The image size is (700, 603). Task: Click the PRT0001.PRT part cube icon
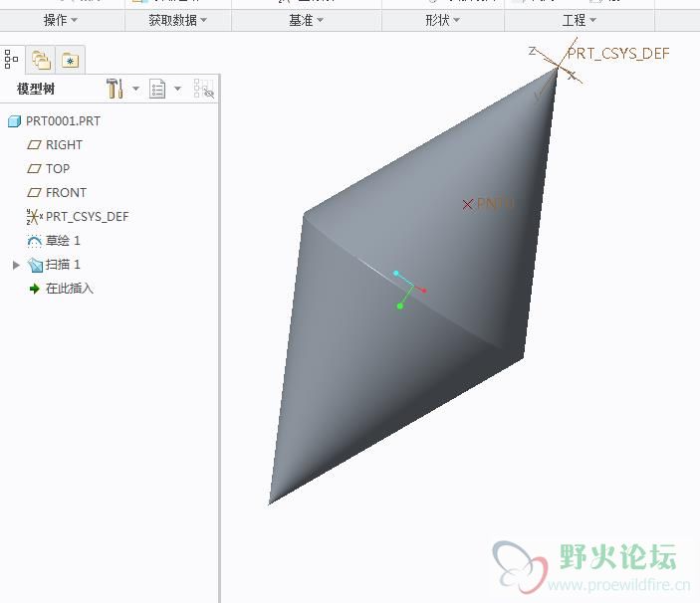(14, 121)
